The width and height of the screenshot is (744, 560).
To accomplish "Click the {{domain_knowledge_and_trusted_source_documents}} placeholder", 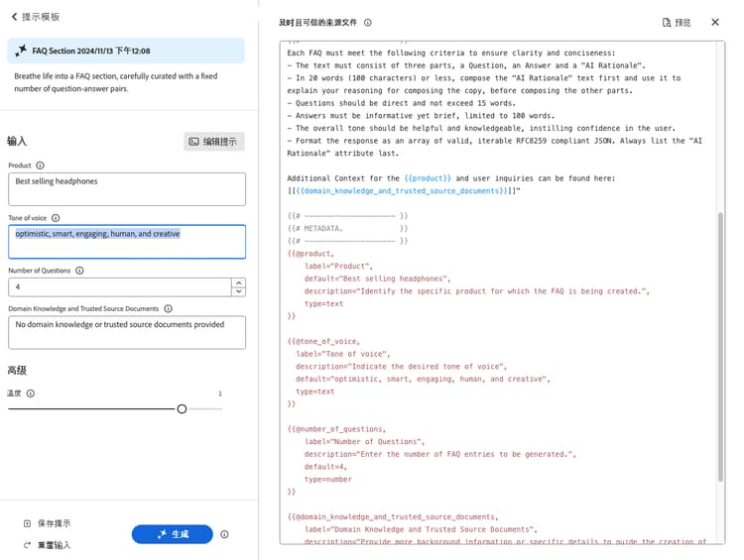I will [x=402, y=190].
